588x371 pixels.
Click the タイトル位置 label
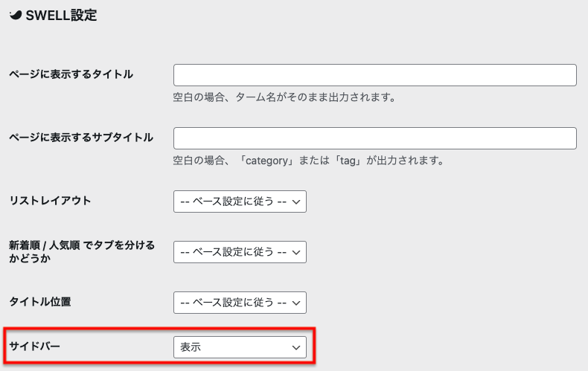coord(39,301)
